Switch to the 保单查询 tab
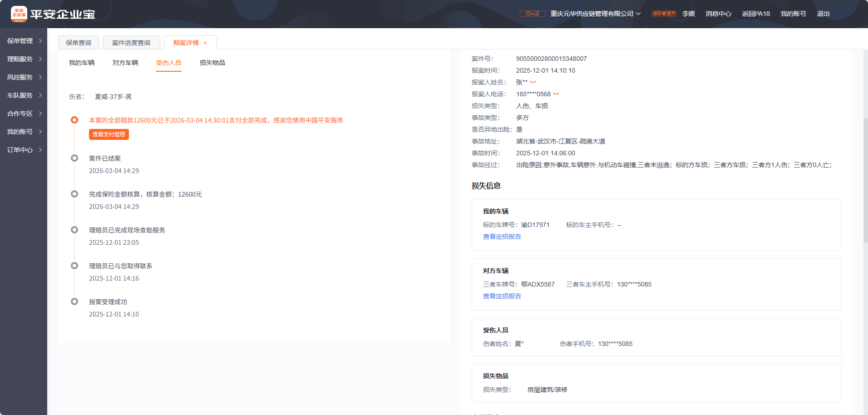The image size is (868, 415). click(79, 43)
